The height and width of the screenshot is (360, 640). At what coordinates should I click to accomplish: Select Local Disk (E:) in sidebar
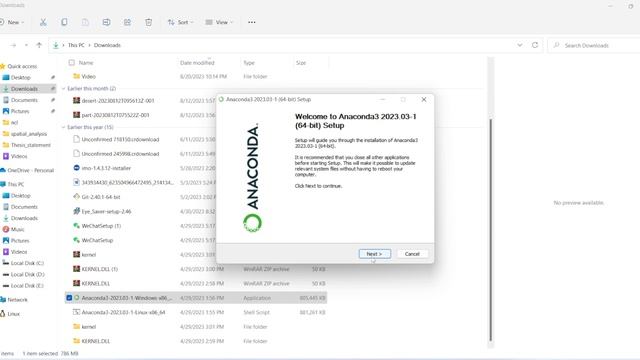coord(27,286)
